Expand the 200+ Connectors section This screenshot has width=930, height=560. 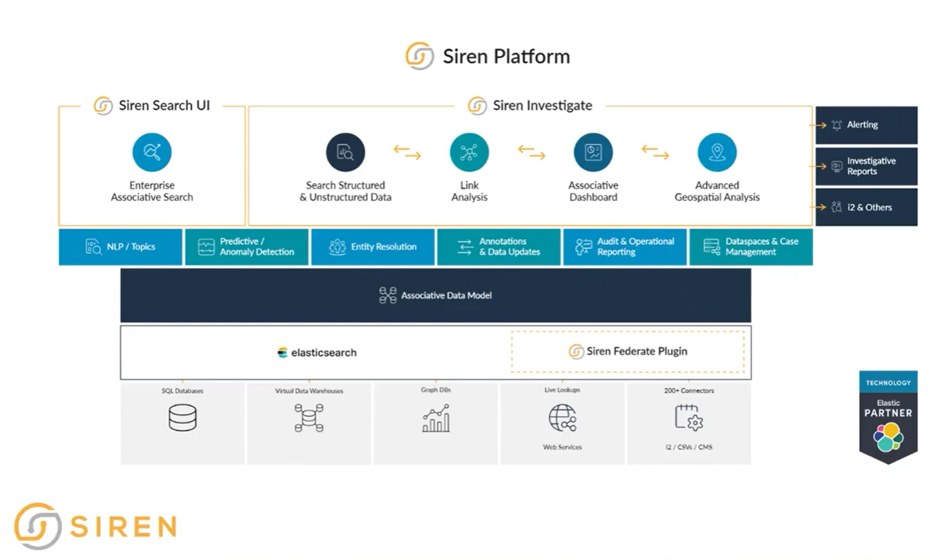point(689,419)
